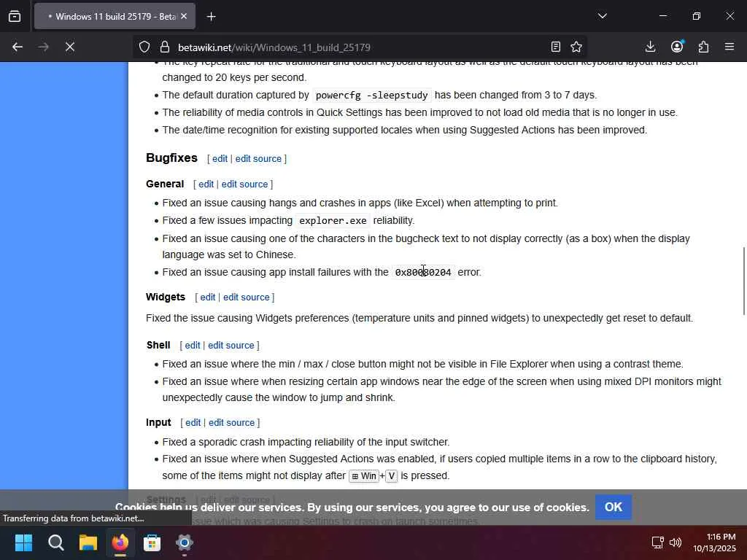Screen dimensions: 747x560
Task: Click the V key label
Action: point(391,475)
